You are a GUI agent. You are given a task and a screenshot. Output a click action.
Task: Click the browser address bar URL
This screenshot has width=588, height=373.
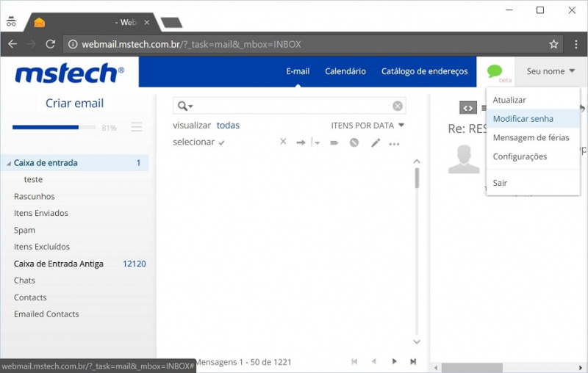coord(191,44)
